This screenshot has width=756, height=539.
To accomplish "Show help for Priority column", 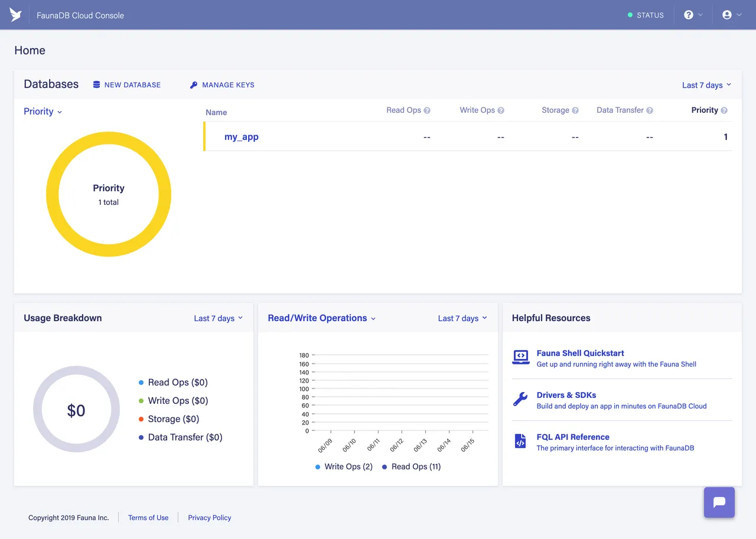I will pyautogui.click(x=724, y=110).
